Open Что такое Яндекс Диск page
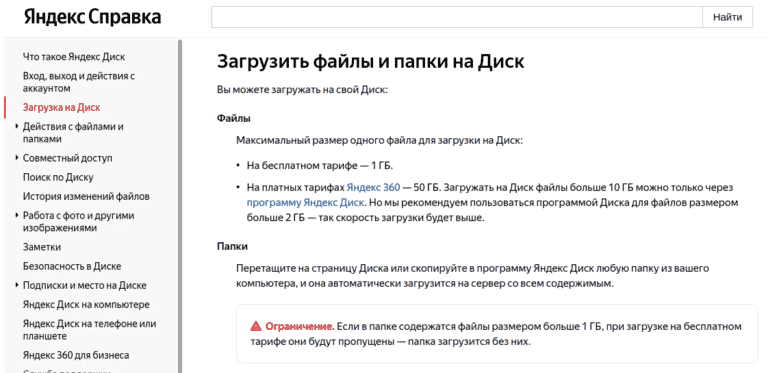Screen dimensions: 768x373 click(74, 57)
